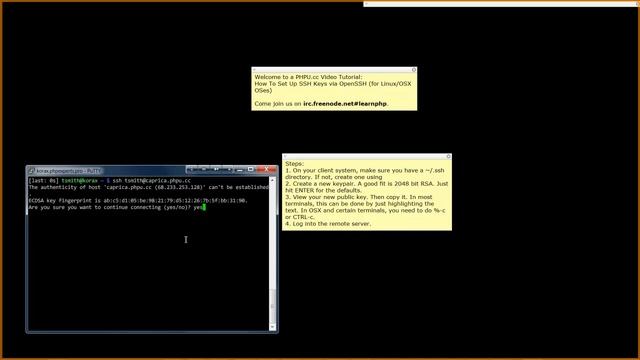The width and height of the screenshot is (640, 360).
Task: Click the ECDSA key fingerprint line
Action: point(138,201)
